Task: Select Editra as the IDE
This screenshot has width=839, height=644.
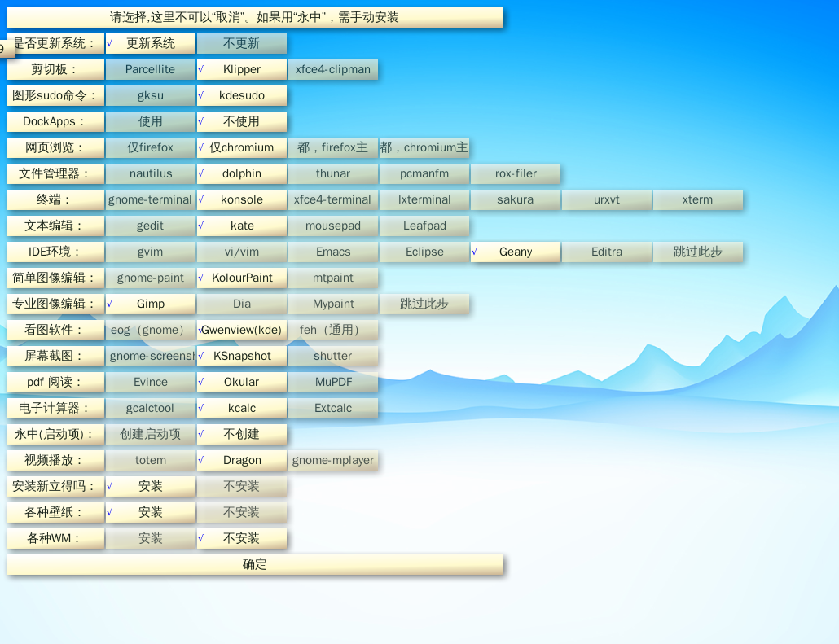Action: (x=607, y=252)
